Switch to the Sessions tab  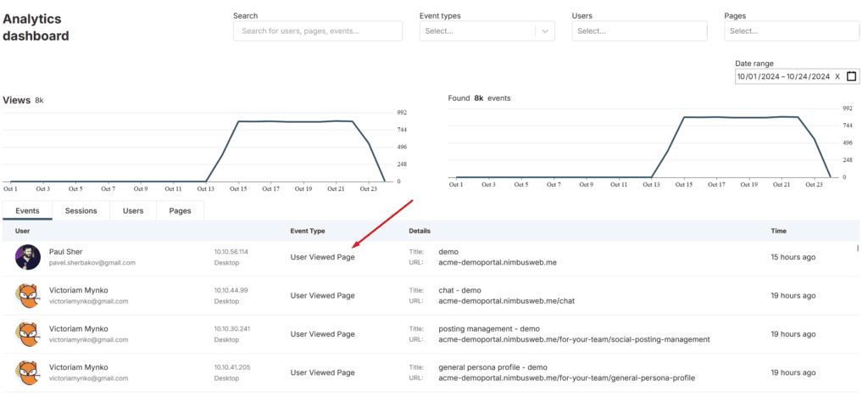[x=81, y=210]
